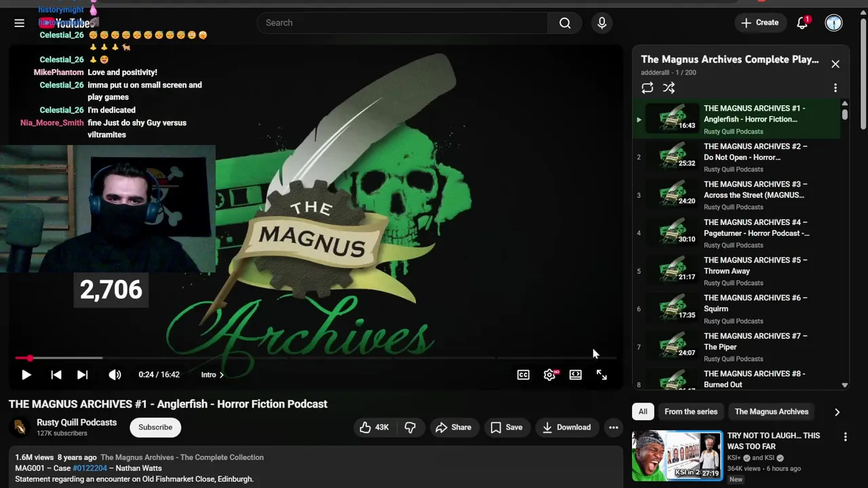This screenshot has height=488, width=868.
Task: Click The Magnus Archives Complete Playlist title
Action: [730, 60]
